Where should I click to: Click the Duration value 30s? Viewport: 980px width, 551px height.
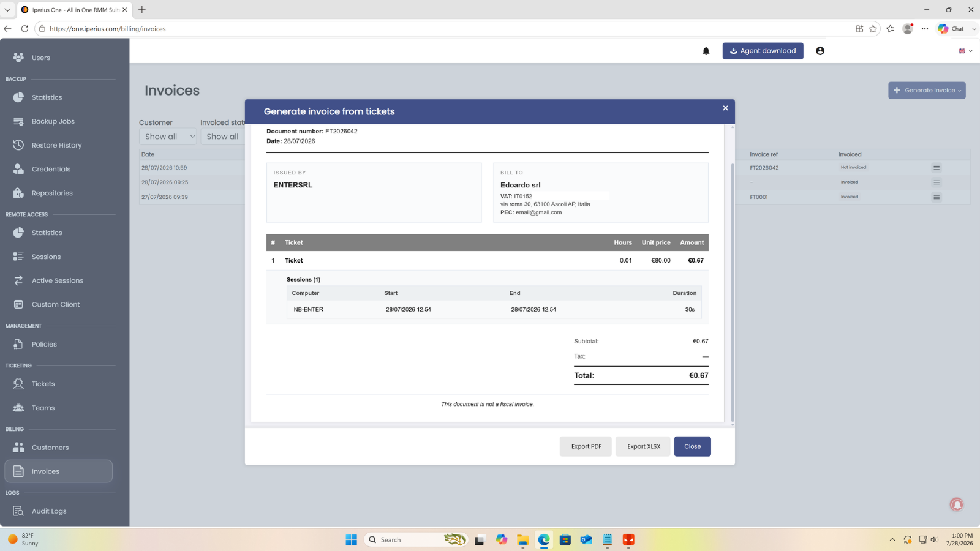click(690, 309)
